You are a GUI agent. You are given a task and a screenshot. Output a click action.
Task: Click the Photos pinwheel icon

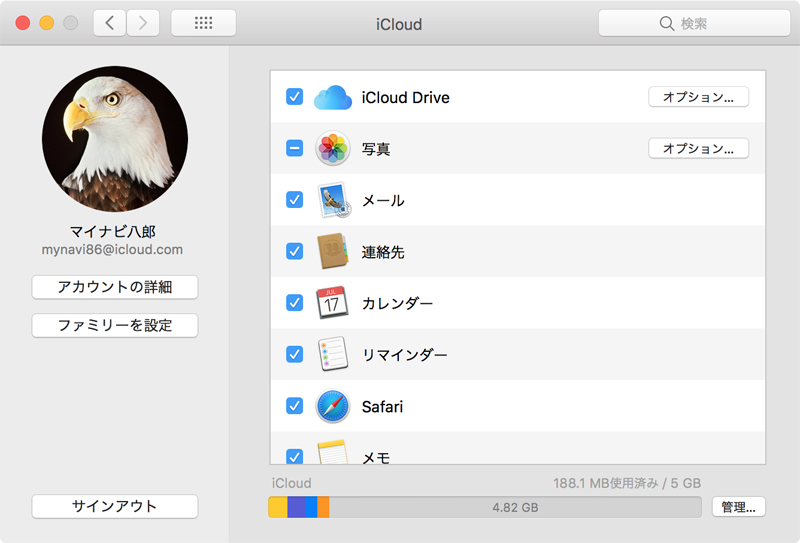[333, 149]
